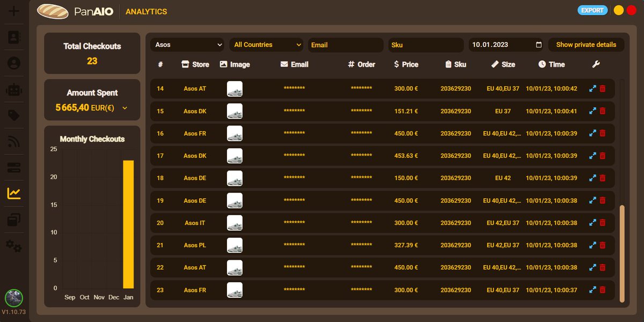
Task: Delete row 15 Asos DK checkout
Action: [x=602, y=111]
